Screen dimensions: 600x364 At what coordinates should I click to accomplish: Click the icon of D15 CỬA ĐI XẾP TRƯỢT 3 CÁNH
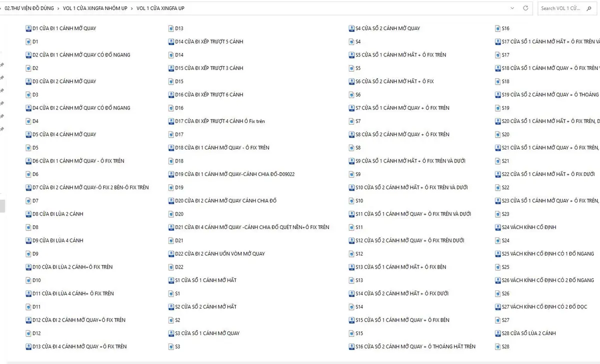(171, 68)
